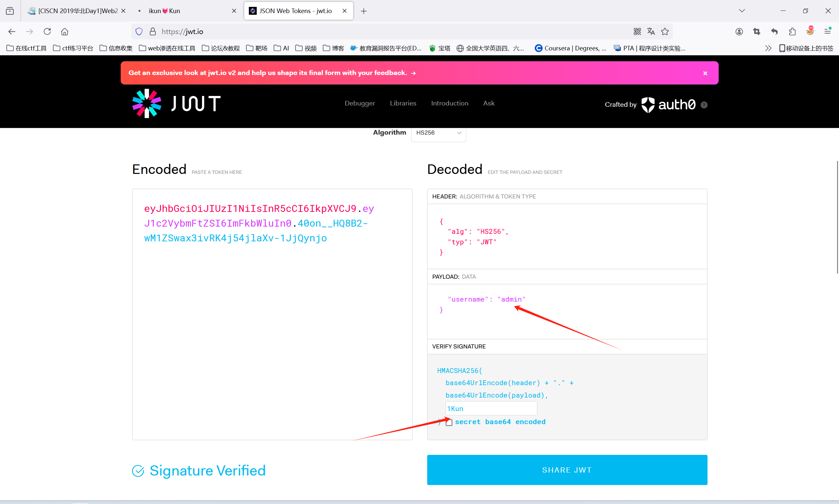Screen dimensions: 839x504
Task: Click the SHARE JWT button
Action: tap(567, 470)
